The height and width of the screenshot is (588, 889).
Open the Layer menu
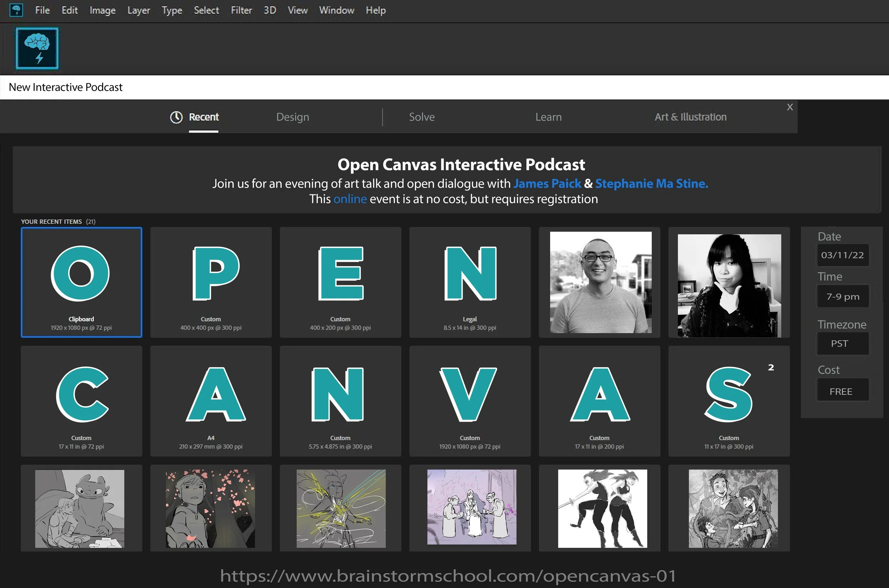138,11
